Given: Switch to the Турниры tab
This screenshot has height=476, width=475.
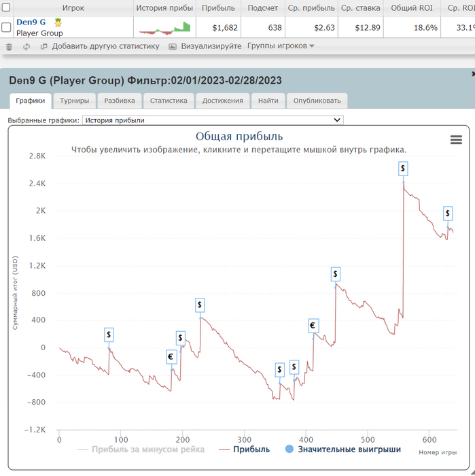Looking at the screenshot, I should [74, 101].
